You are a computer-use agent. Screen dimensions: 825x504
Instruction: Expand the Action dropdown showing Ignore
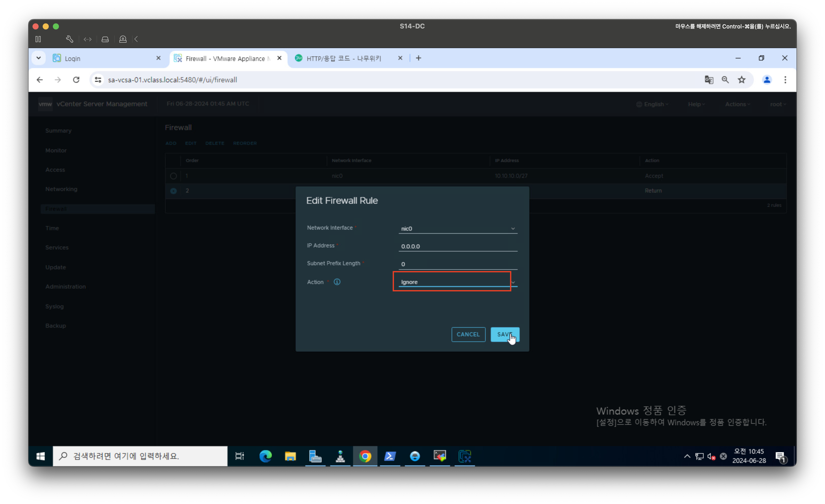[x=457, y=282]
